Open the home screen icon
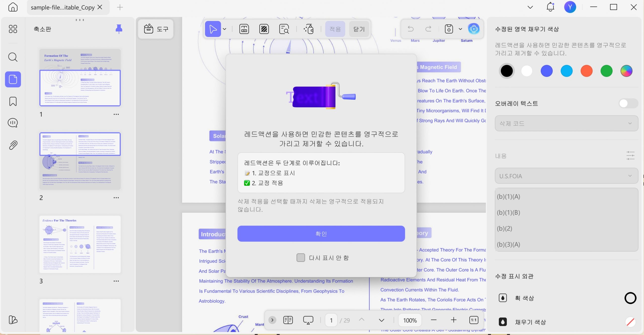 pyautogui.click(x=13, y=7)
